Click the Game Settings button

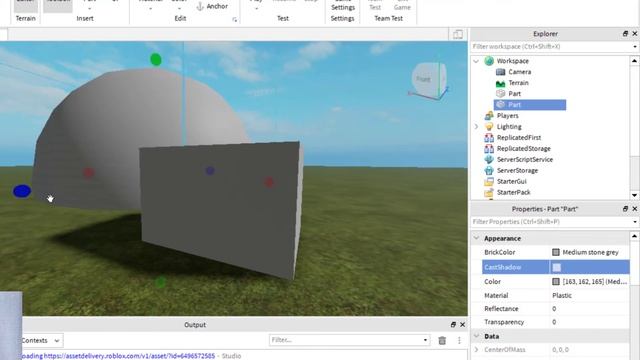click(x=343, y=6)
